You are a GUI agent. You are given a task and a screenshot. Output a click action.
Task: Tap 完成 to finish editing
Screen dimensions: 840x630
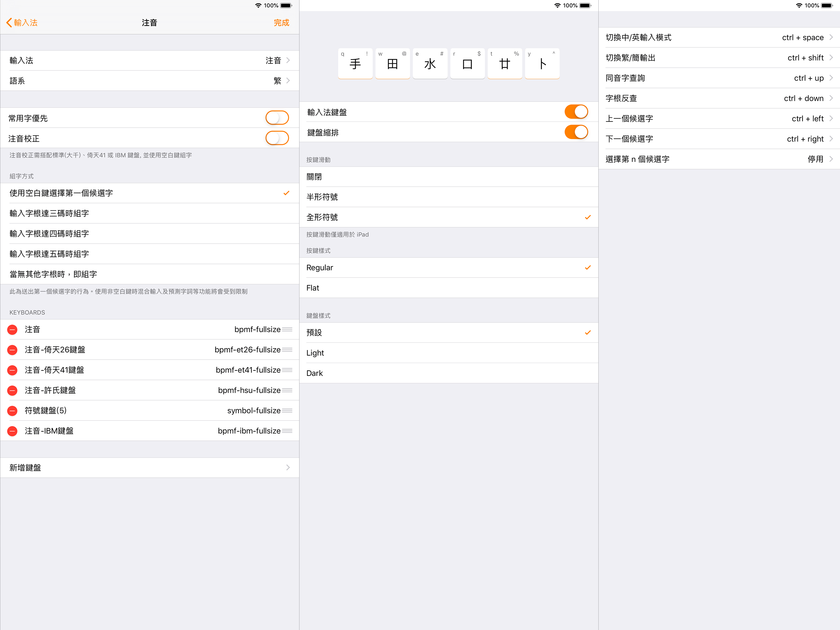click(281, 23)
